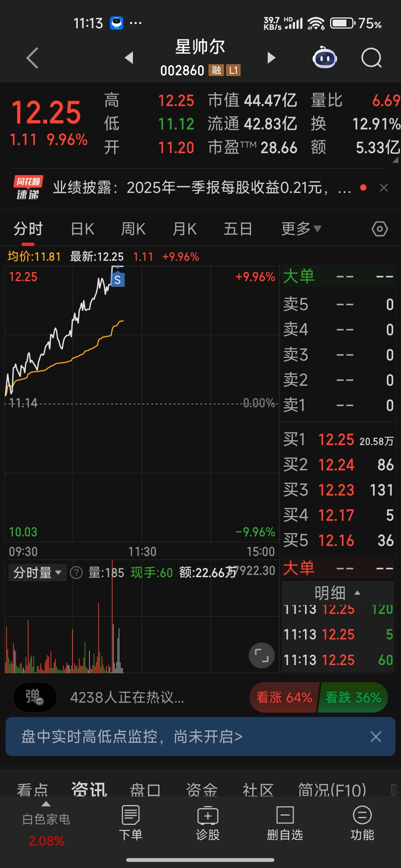Screen dimensions: 401x868
Task: Tap 下单 order icon
Action: click(x=130, y=823)
